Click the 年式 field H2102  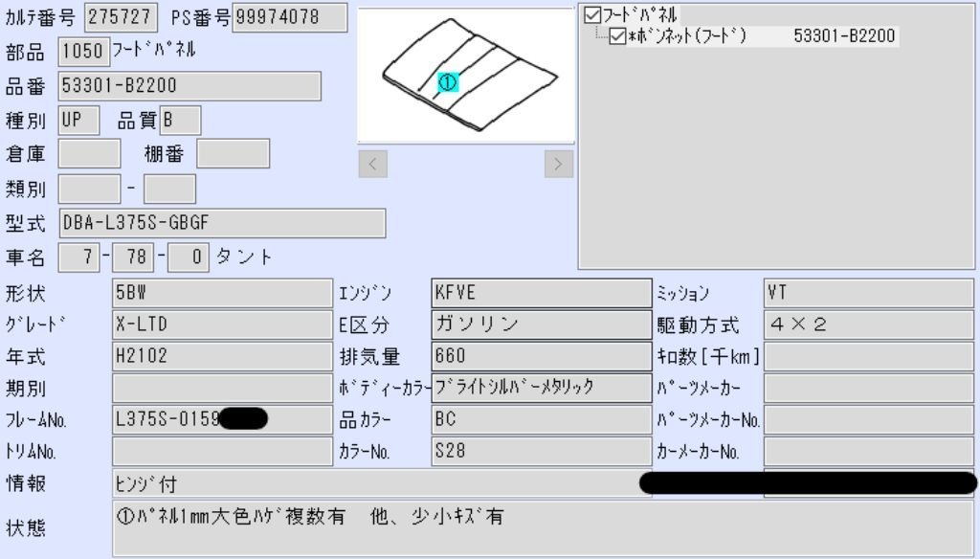click(x=222, y=356)
